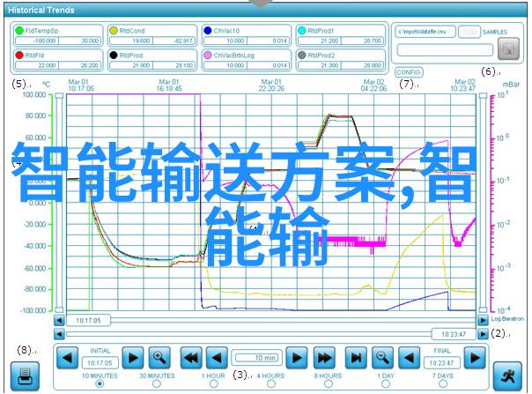Screen dimensions: 532x394
Task: Click the save floppy disk icon
Action: [508, 48]
